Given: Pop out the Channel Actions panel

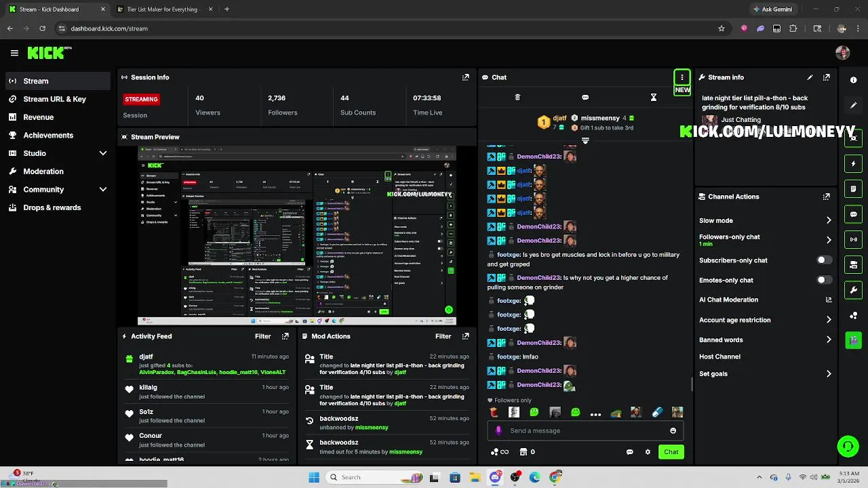Looking at the screenshot, I should [826, 197].
